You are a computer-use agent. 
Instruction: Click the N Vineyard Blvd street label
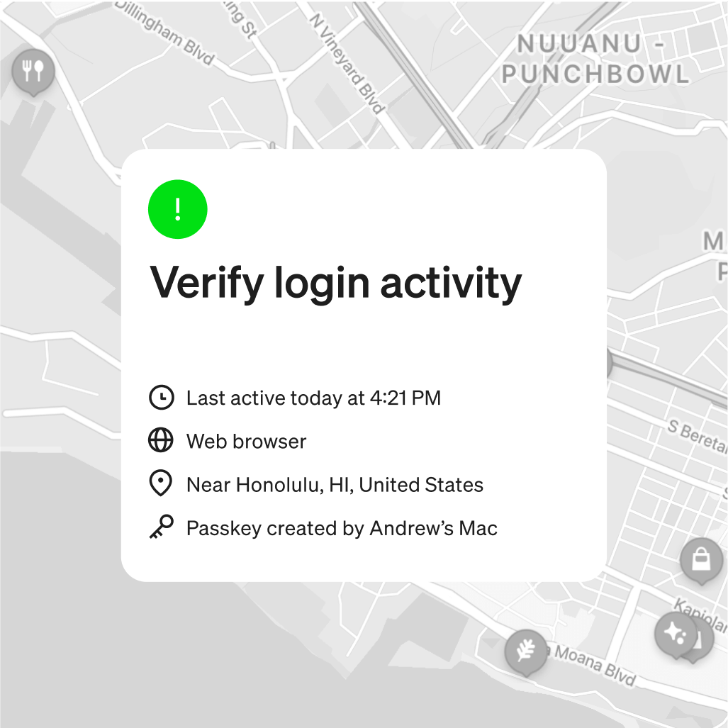pyautogui.click(x=347, y=63)
